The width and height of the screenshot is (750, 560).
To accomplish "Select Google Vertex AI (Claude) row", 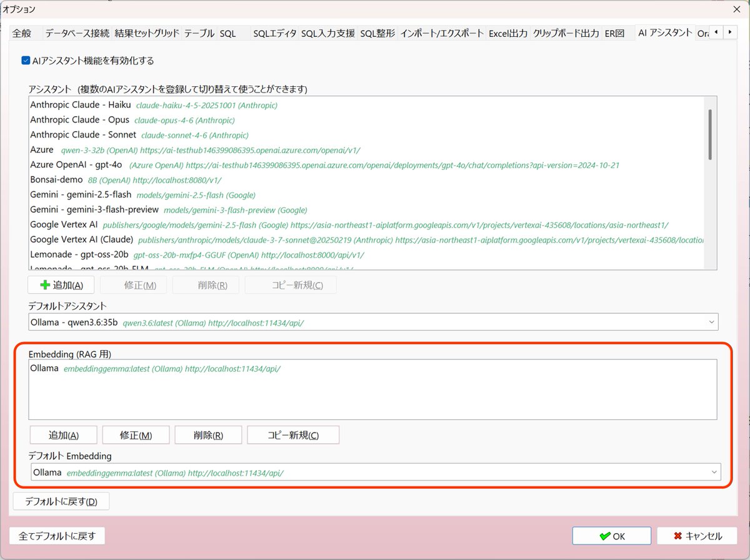I will coord(367,239).
